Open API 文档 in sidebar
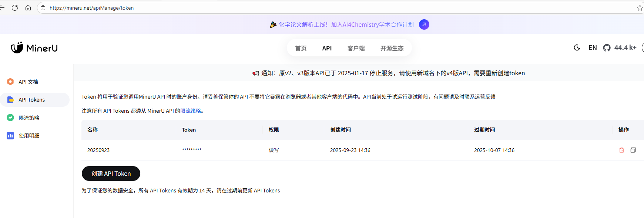Viewport: 644px width, 218px height. click(34, 82)
